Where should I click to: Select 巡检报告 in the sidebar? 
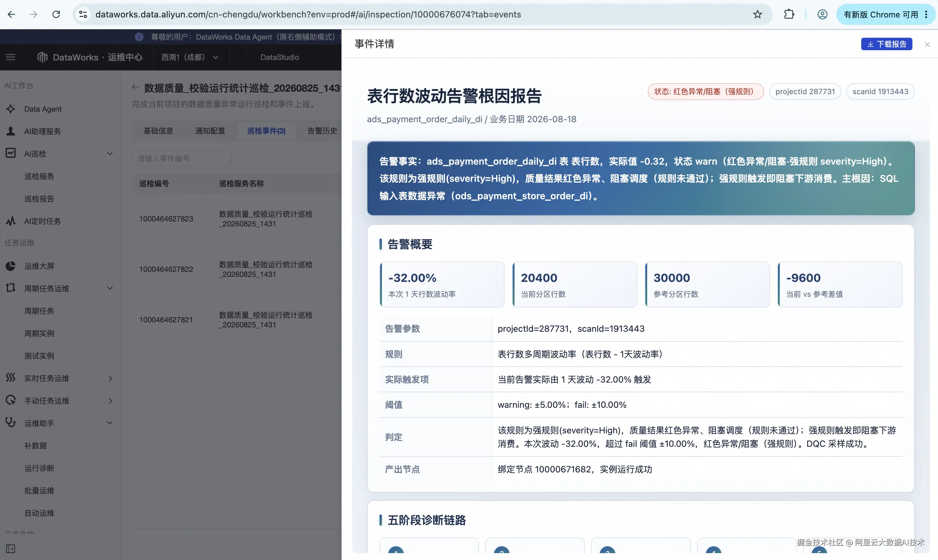pyautogui.click(x=39, y=199)
